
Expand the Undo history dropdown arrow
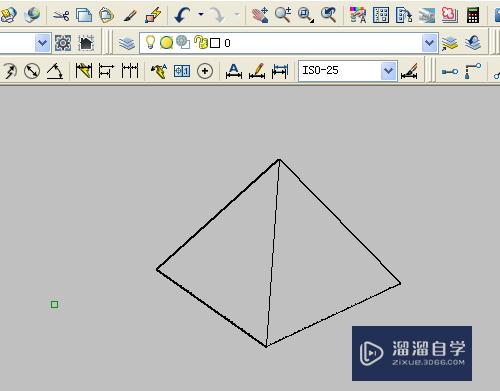[x=201, y=14]
